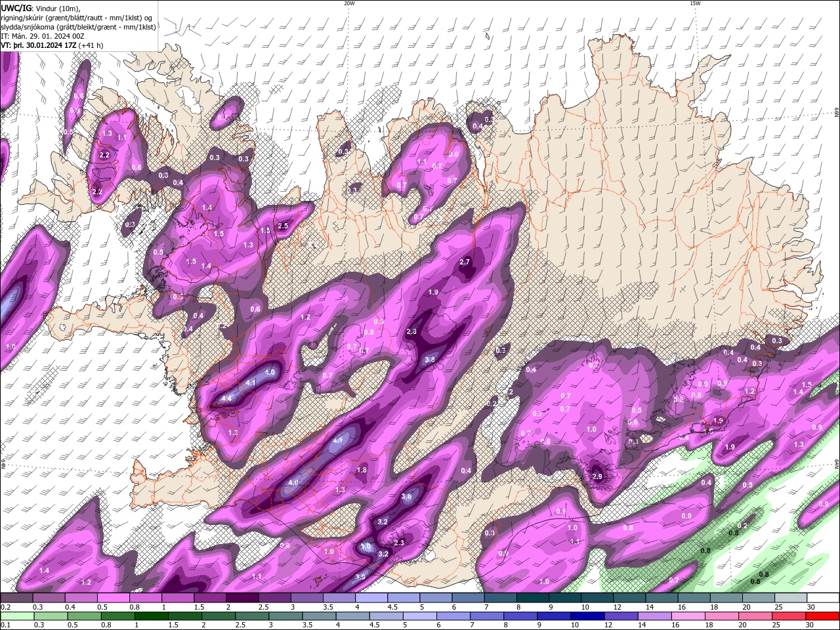840x630 pixels.
Task: Select rain scale swatch labeled 2.5
Action: [x=252, y=616]
